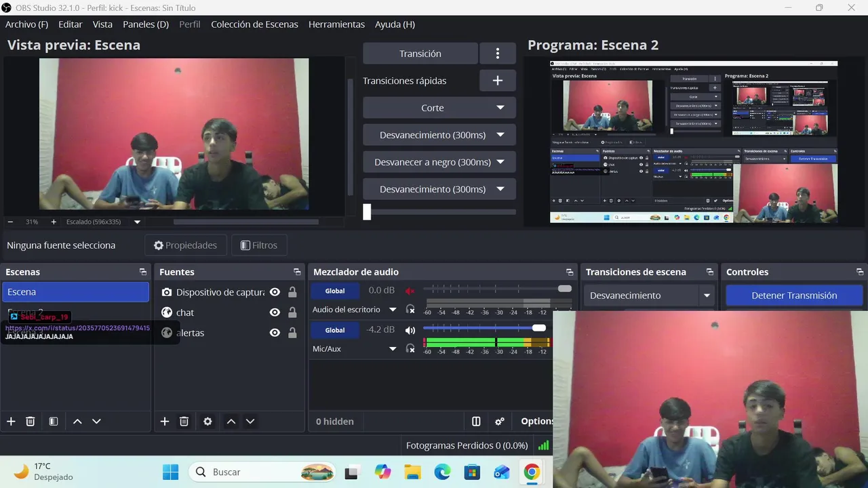Click the Transición button
The height and width of the screenshot is (488, 868).
(420, 54)
